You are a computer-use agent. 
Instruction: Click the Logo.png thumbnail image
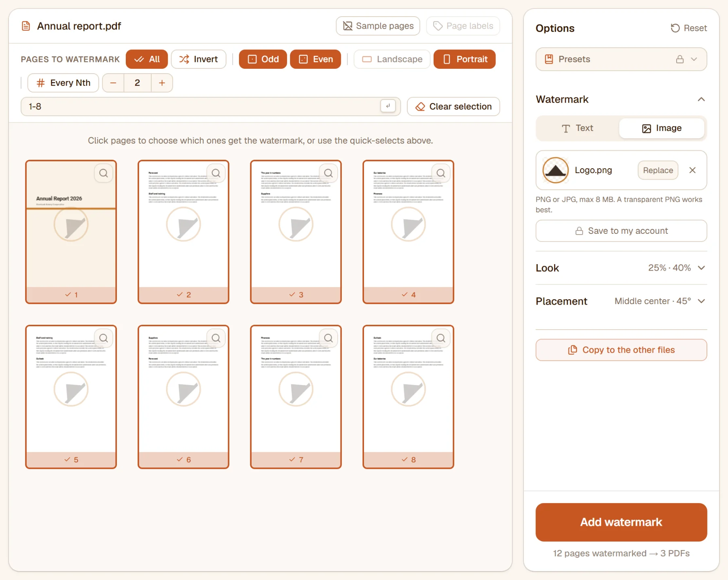point(555,170)
